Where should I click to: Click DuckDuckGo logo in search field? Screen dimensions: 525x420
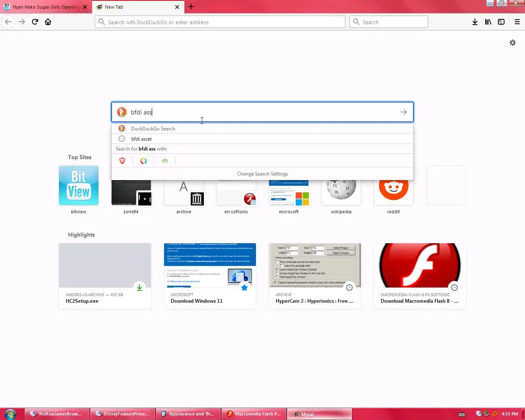[122, 112]
